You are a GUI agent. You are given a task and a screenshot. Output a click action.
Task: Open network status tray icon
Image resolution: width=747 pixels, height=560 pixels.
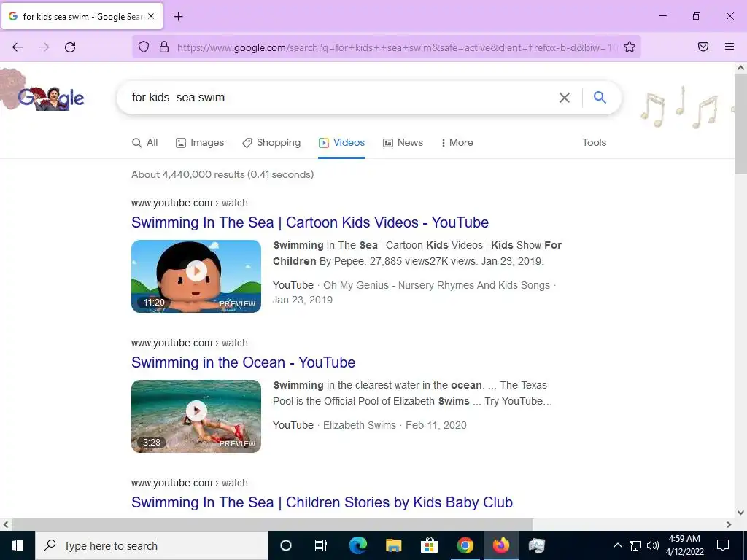point(635,545)
